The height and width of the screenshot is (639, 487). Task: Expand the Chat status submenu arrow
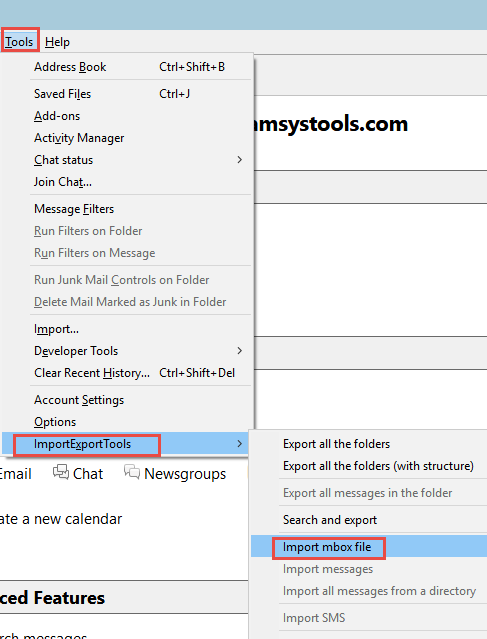(x=240, y=160)
